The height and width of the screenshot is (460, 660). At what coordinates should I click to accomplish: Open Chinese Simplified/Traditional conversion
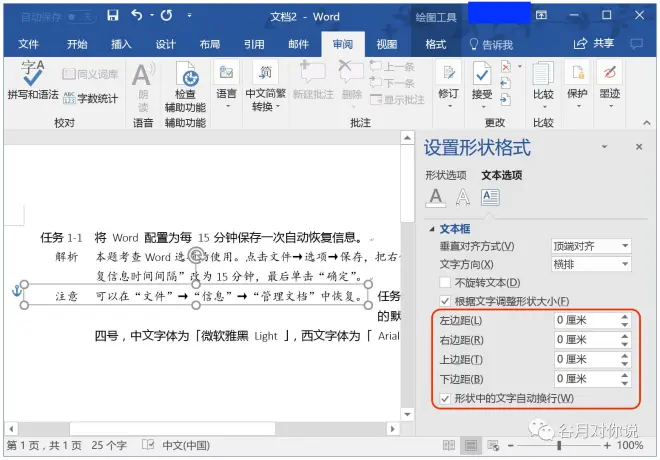tap(265, 87)
